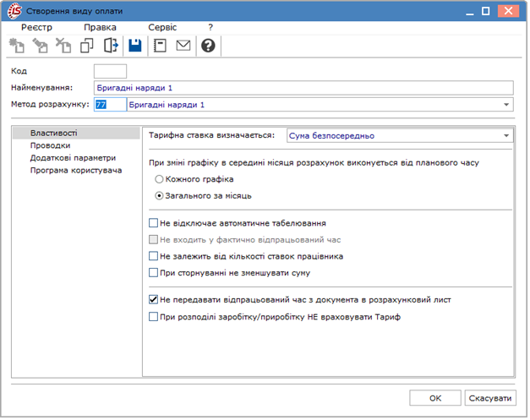The height and width of the screenshot is (420, 530).
Task: Click the Найменування text field
Action: 304,88
